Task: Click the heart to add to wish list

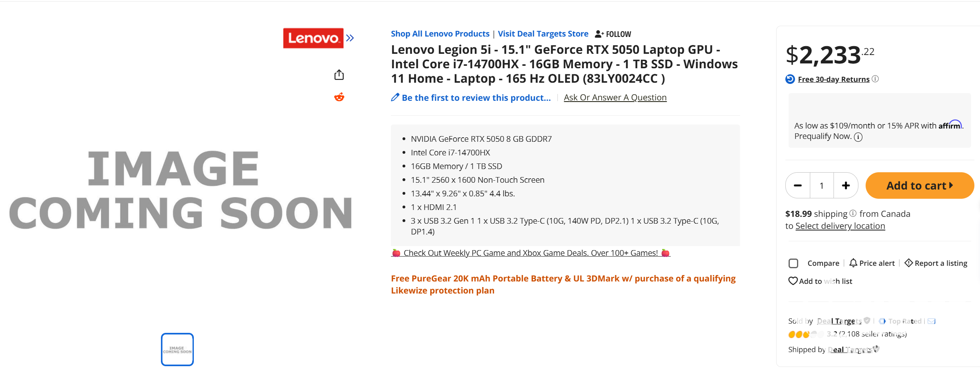Action: coord(793,281)
